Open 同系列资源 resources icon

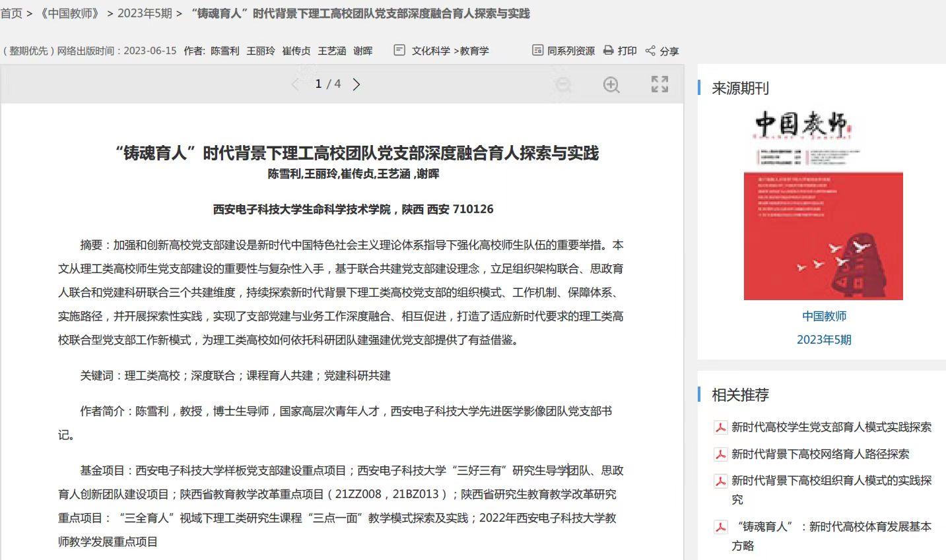pyautogui.click(x=538, y=51)
